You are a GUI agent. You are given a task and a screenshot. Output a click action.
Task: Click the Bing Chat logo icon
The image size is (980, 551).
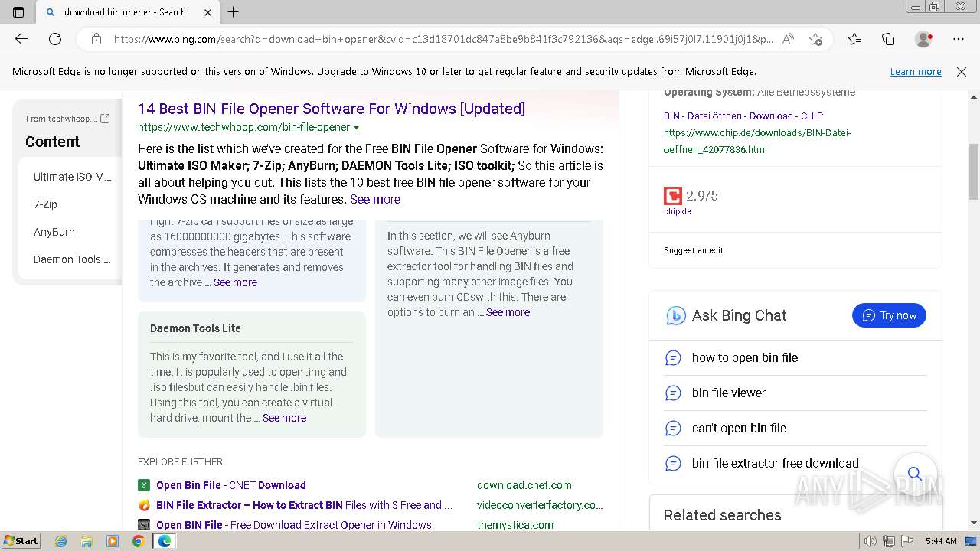(675, 315)
